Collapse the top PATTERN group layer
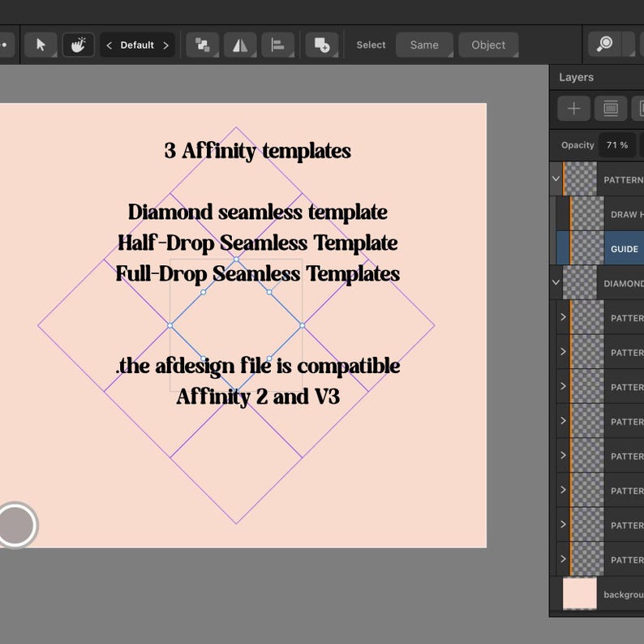Screen dimensions: 644x644 tap(556, 178)
